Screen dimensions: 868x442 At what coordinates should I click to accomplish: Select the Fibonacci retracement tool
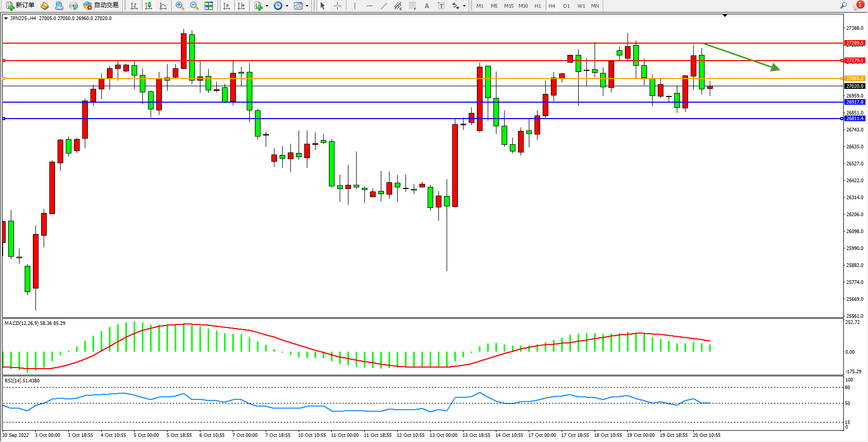coord(412,6)
